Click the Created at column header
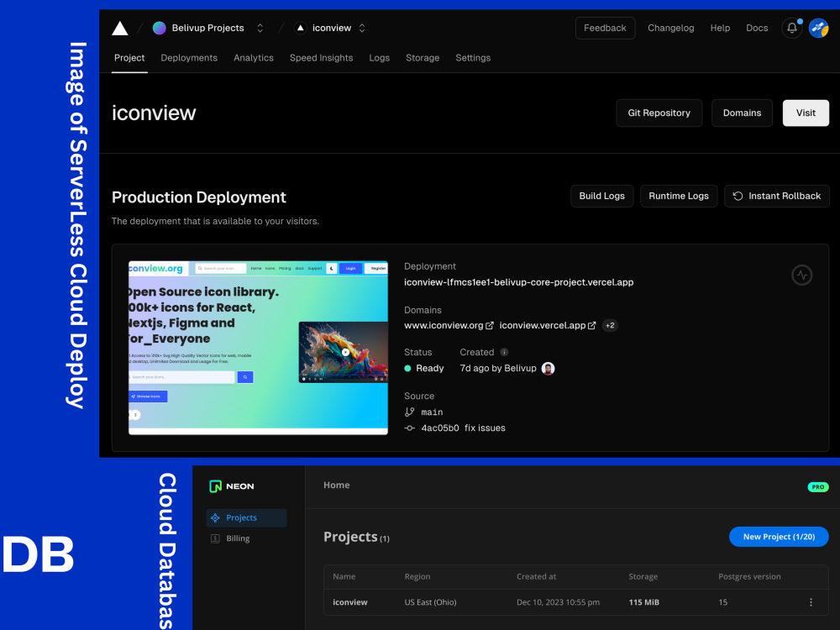The width and height of the screenshot is (840, 630). point(536,576)
